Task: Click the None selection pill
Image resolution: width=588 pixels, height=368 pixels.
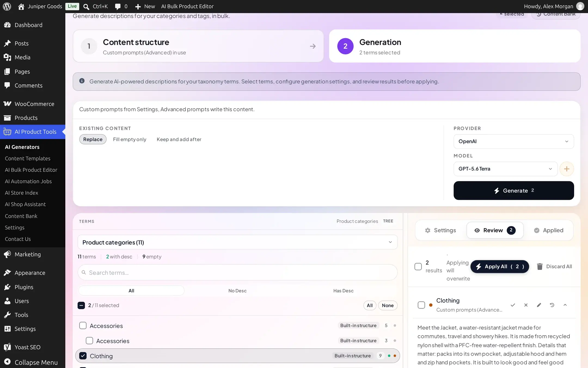Action: [388, 305]
